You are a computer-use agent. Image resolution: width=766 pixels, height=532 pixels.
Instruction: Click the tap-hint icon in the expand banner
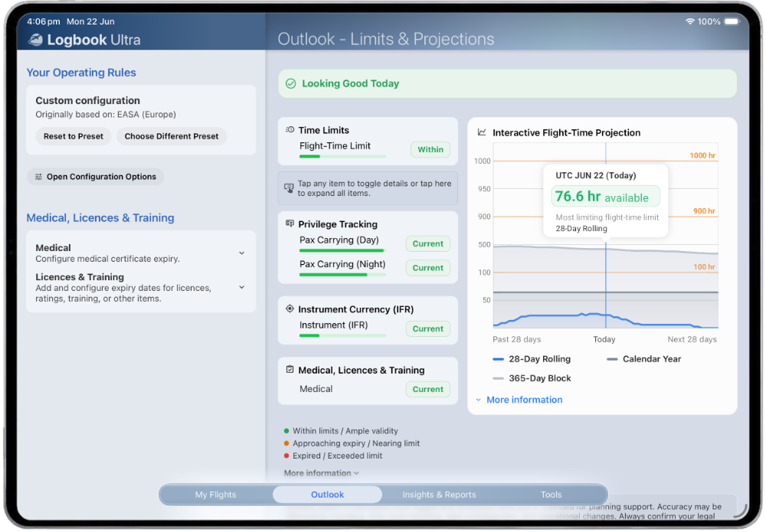pyautogui.click(x=289, y=188)
